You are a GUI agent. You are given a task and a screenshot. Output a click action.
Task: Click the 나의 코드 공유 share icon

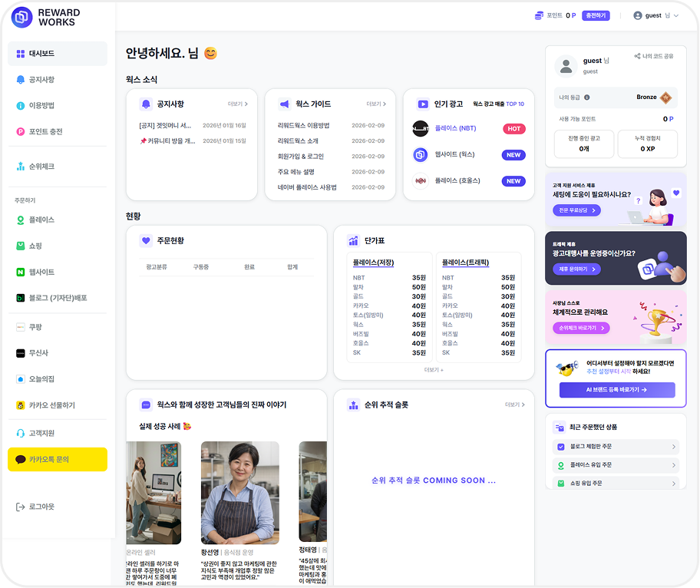pos(638,56)
